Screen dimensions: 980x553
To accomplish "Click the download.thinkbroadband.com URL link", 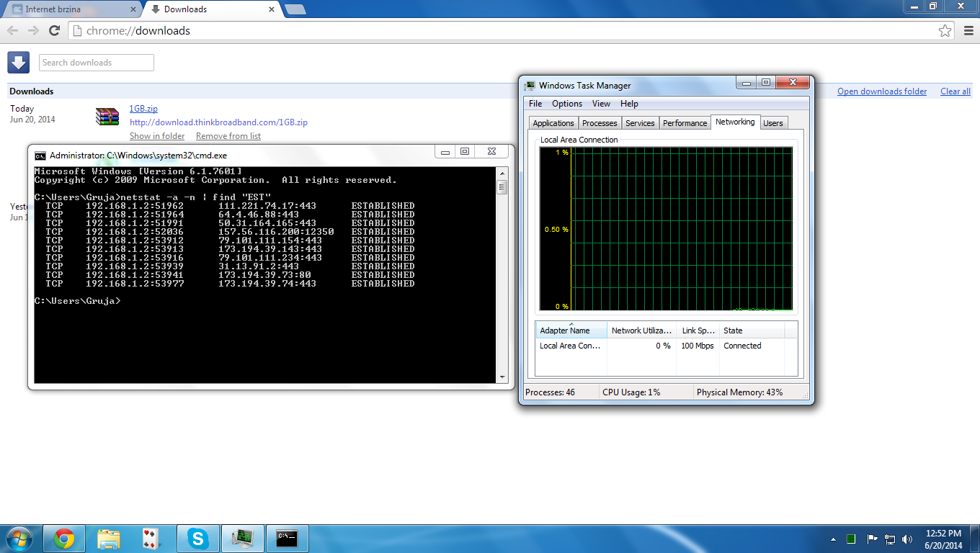I will click(218, 122).
